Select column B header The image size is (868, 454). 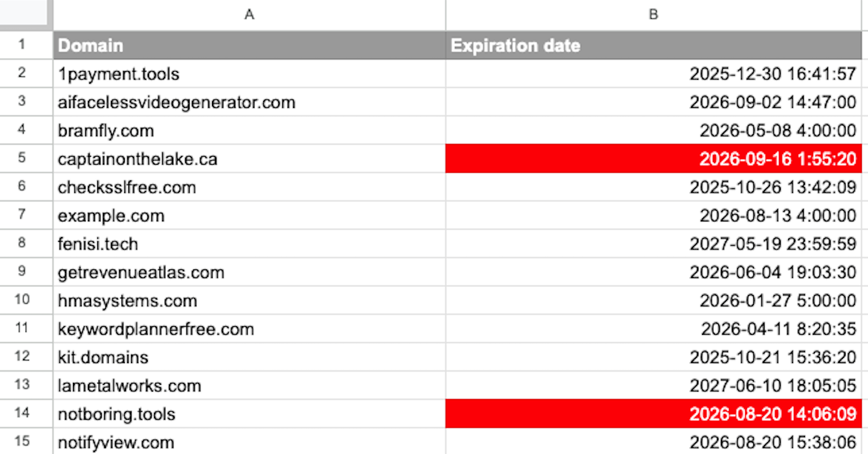pyautogui.click(x=655, y=14)
